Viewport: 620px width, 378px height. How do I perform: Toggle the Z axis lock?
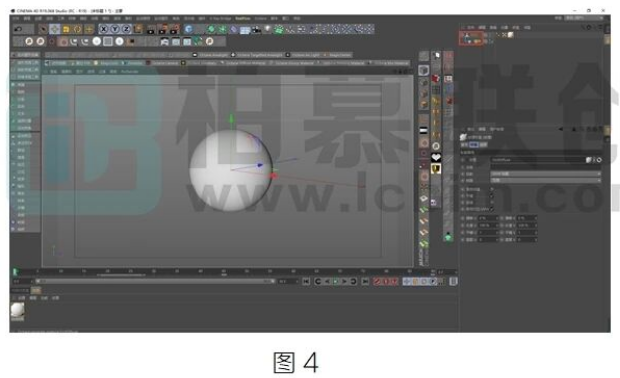coord(126,29)
